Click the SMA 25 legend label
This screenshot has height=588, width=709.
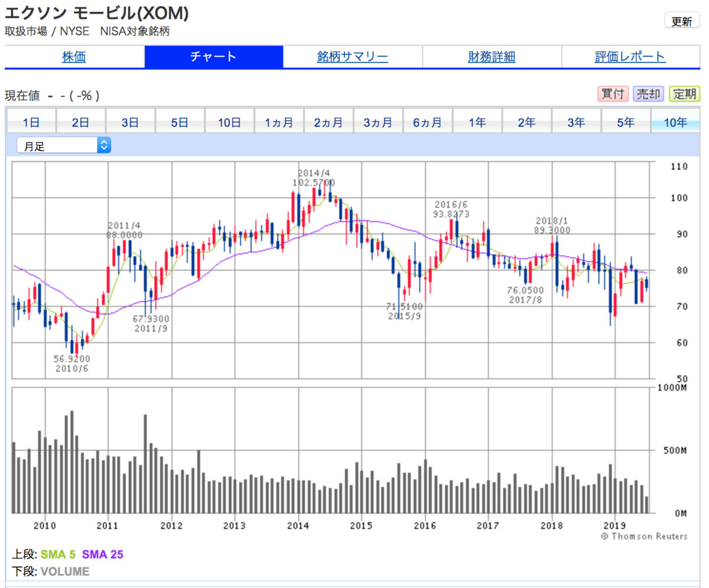[103, 554]
